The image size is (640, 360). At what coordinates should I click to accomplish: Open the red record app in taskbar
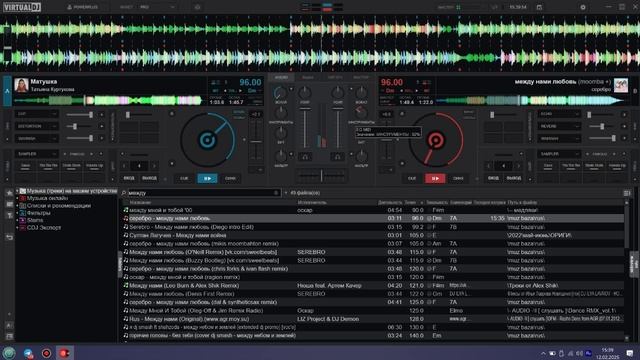(x=46, y=353)
